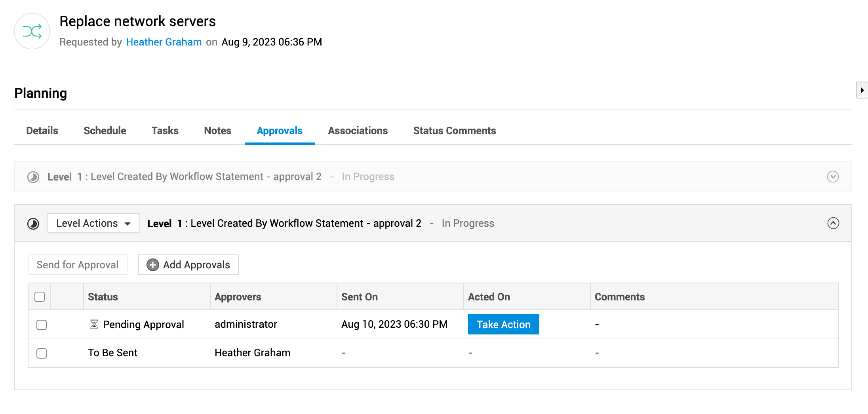Collapse the expanded Level 1 approval section

tap(833, 223)
